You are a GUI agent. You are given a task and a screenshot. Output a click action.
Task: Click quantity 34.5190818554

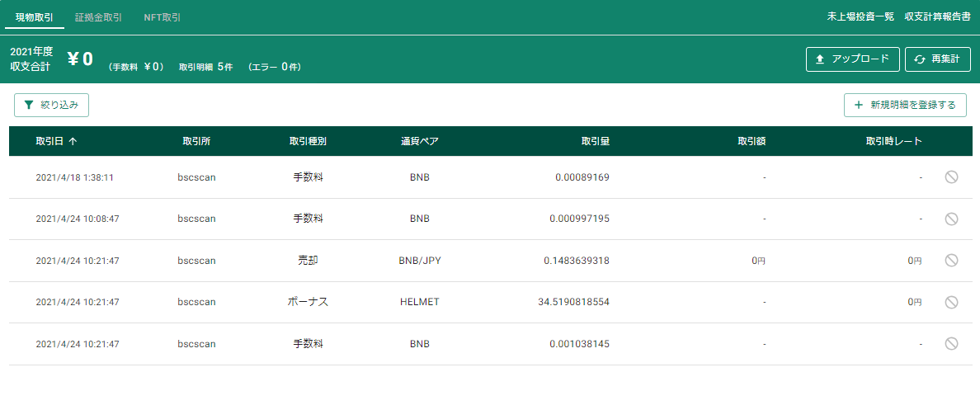pos(573,302)
